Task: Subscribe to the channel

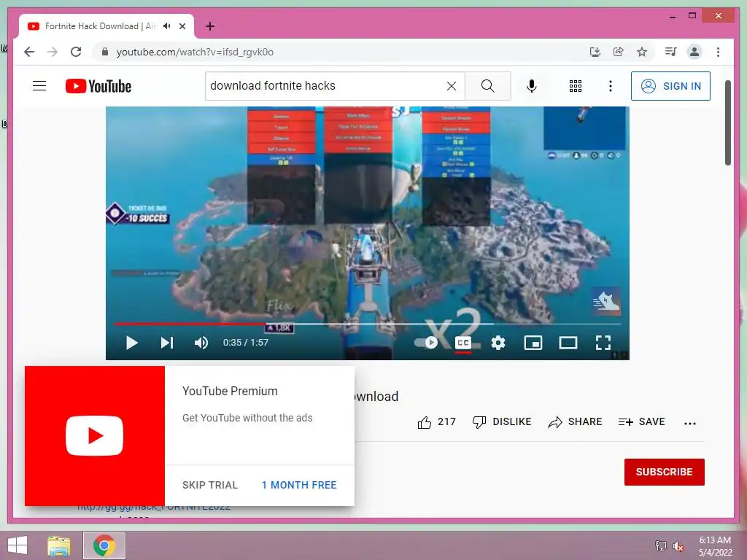Action: tap(664, 472)
